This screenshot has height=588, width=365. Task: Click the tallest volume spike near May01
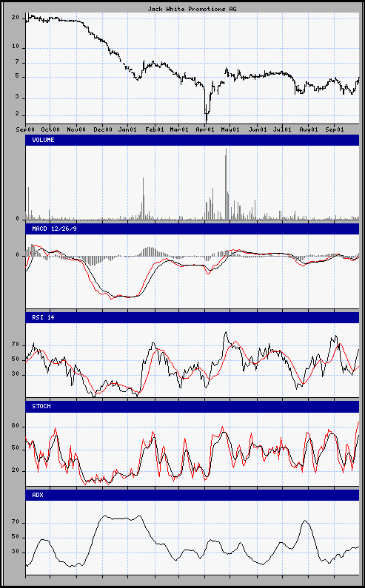coord(226,183)
